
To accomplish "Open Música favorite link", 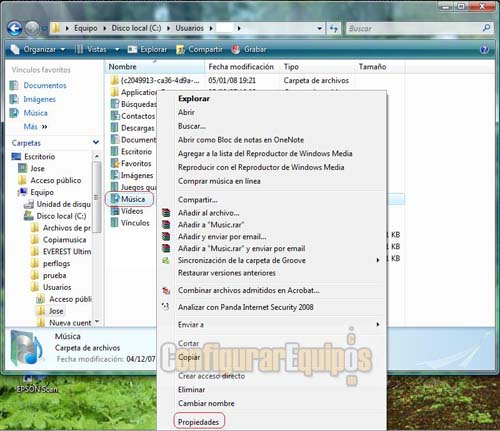I will (x=35, y=113).
